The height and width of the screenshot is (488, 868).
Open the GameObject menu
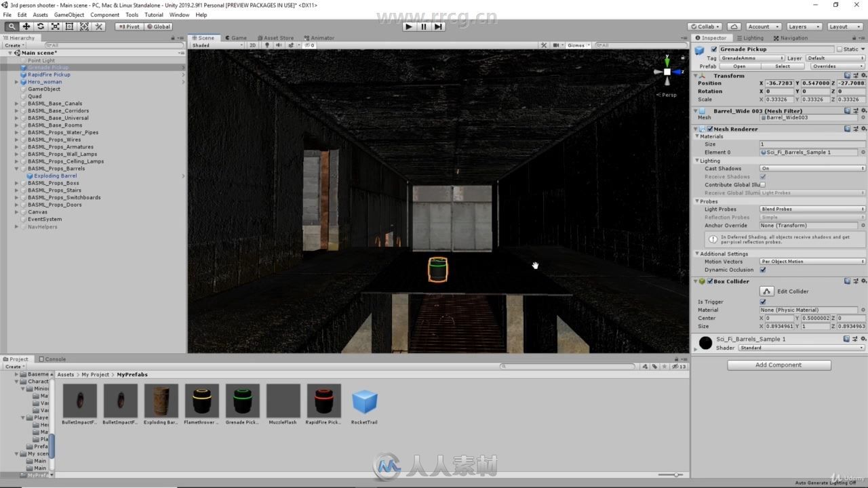69,15
